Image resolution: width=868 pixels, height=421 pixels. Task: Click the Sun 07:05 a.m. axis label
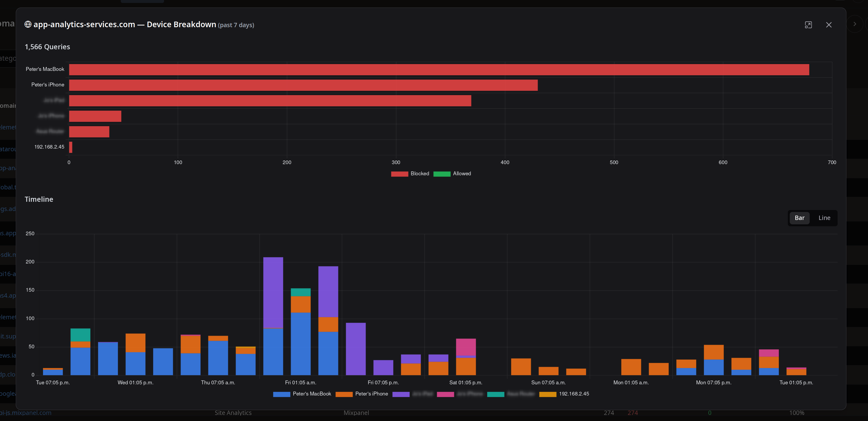click(548, 383)
